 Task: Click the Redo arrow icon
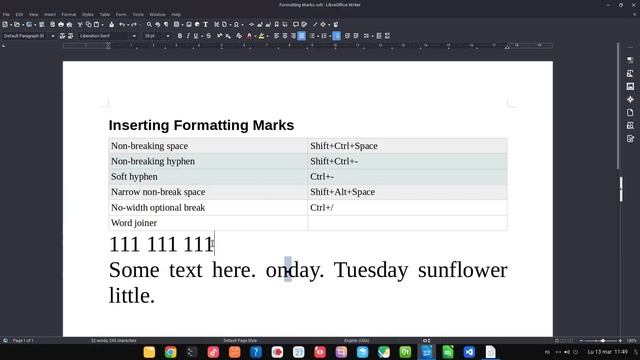(x=133, y=24)
